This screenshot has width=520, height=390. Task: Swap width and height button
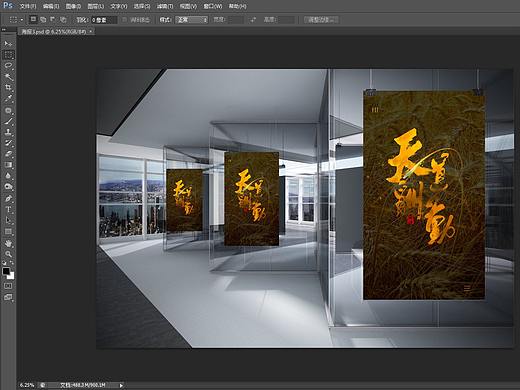click(x=253, y=20)
